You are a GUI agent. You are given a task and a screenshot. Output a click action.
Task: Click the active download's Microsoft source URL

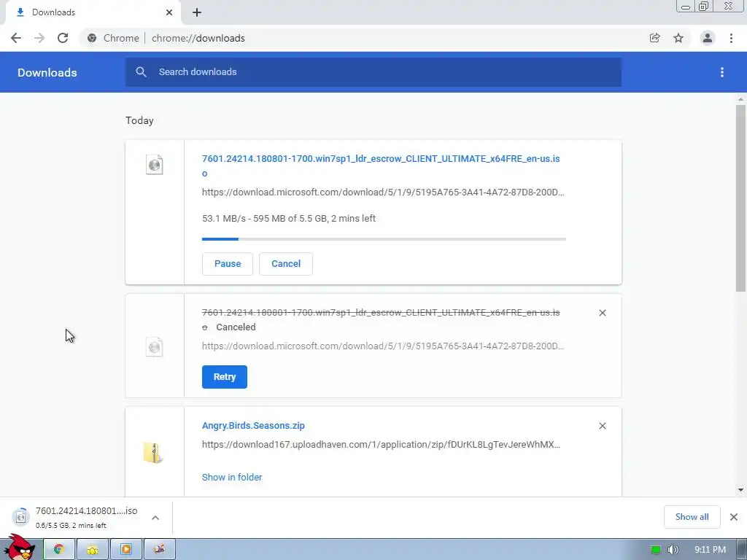click(x=383, y=192)
